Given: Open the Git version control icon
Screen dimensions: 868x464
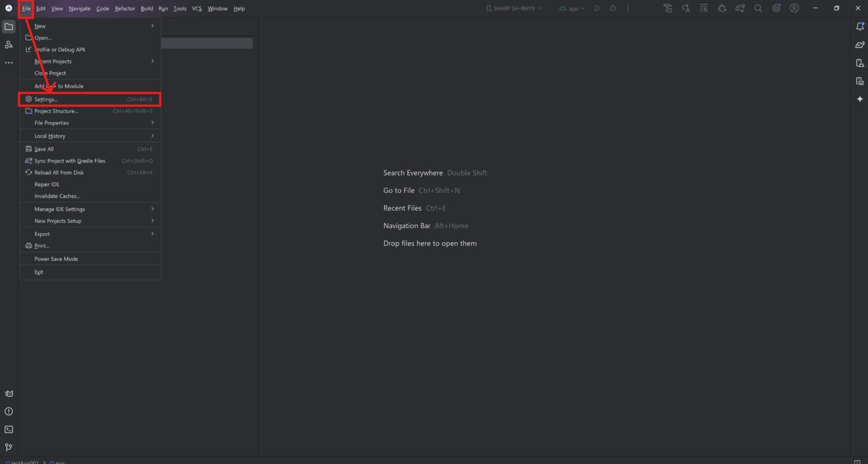Looking at the screenshot, I should tap(9, 447).
